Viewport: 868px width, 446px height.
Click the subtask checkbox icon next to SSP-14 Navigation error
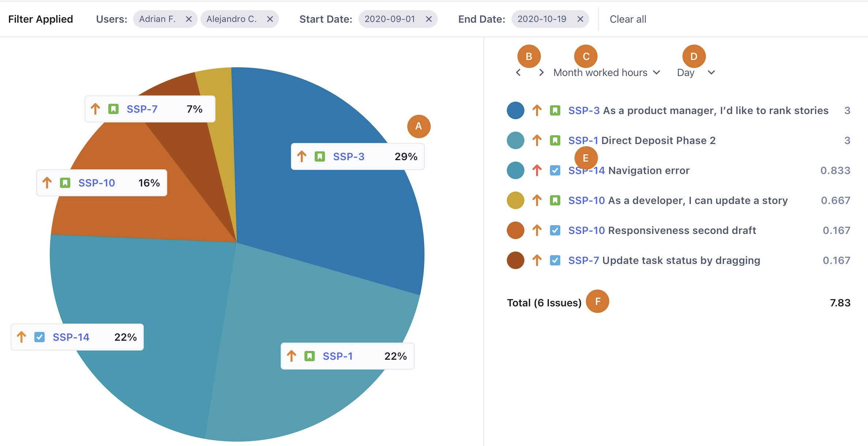pyautogui.click(x=555, y=170)
